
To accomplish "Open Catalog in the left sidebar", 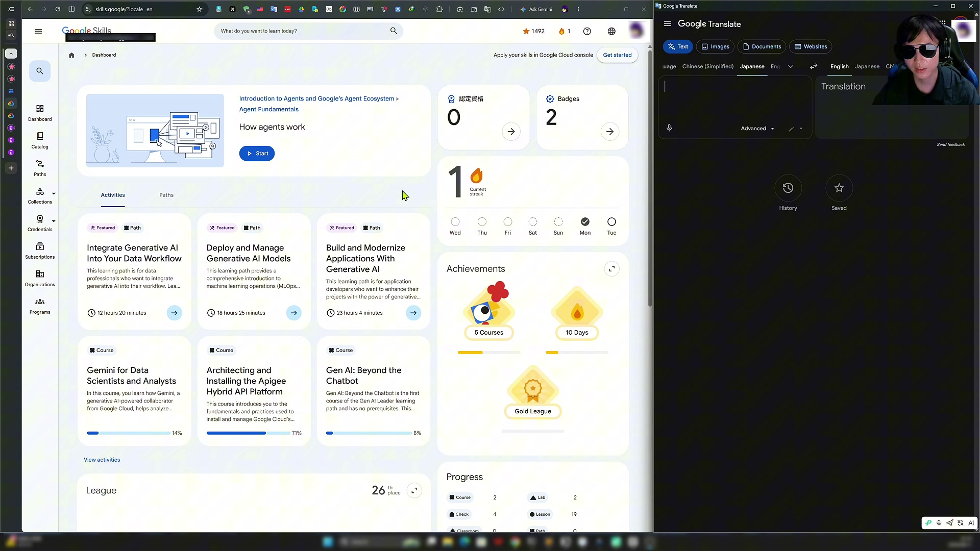I will pyautogui.click(x=40, y=140).
